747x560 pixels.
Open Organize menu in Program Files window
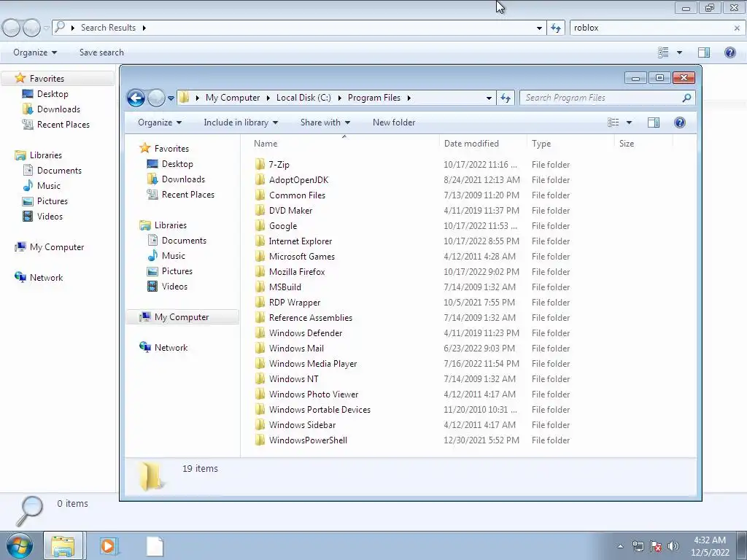pos(160,122)
